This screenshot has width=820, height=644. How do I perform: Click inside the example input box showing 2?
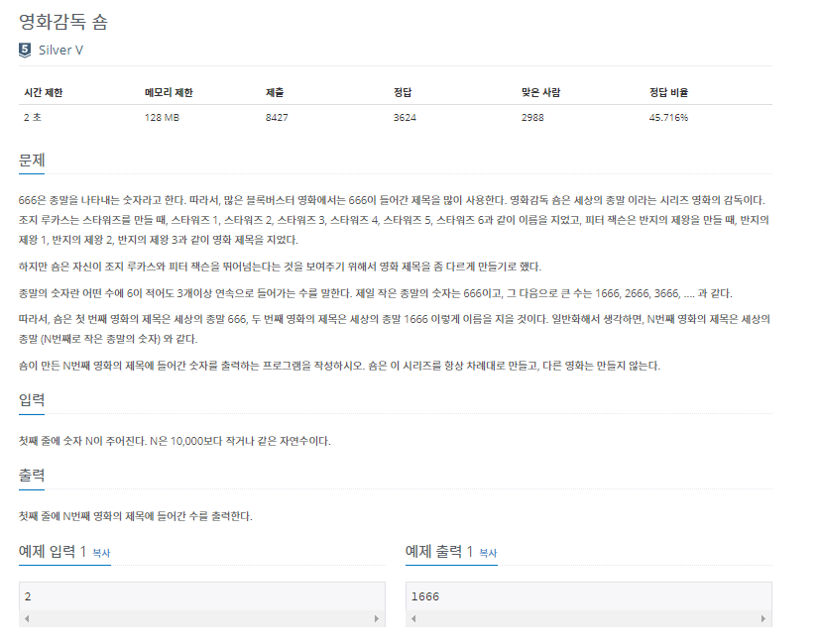pos(202,596)
